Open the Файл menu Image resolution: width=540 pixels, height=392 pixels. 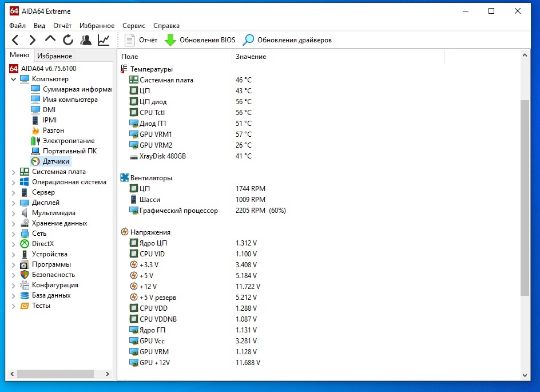coord(17,26)
